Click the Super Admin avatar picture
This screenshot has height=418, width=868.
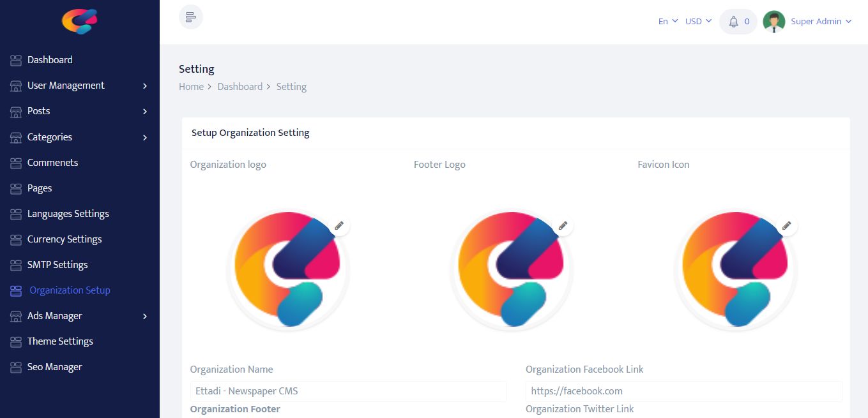tap(774, 22)
